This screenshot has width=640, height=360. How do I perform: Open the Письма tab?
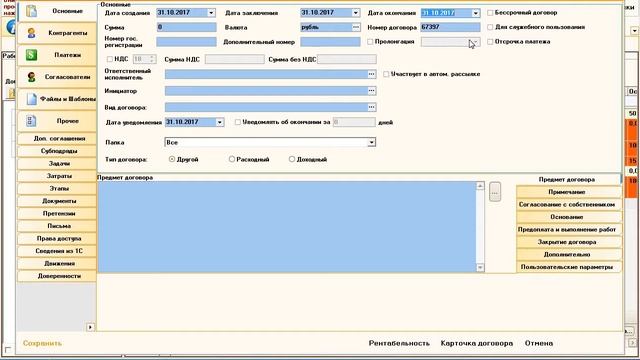pyautogui.click(x=57, y=226)
